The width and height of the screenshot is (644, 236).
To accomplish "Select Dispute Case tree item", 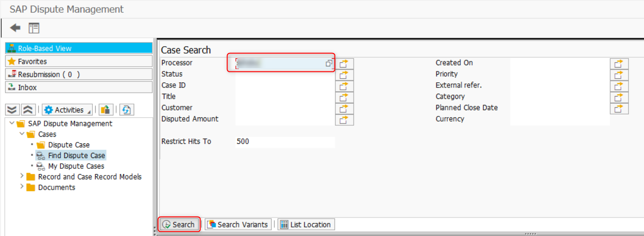I will [69, 145].
